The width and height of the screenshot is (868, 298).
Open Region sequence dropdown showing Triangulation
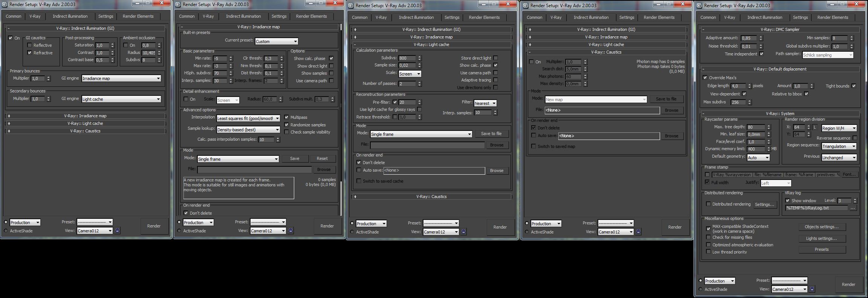coord(839,146)
